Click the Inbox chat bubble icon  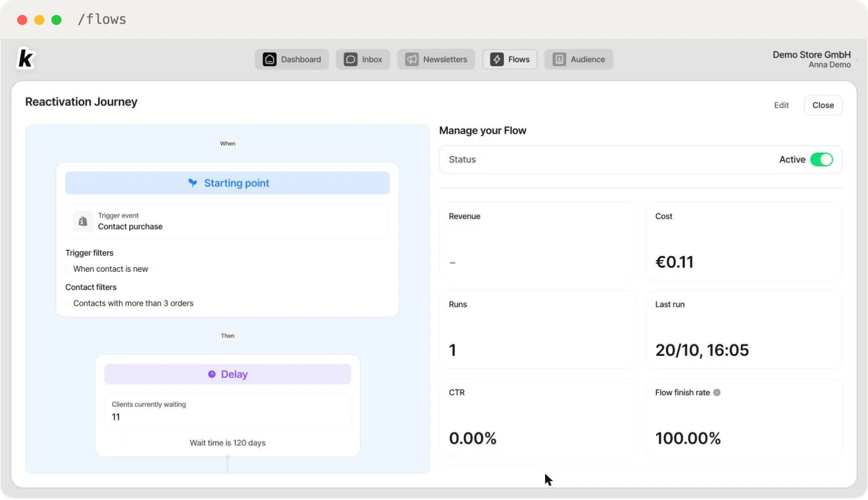tap(351, 59)
